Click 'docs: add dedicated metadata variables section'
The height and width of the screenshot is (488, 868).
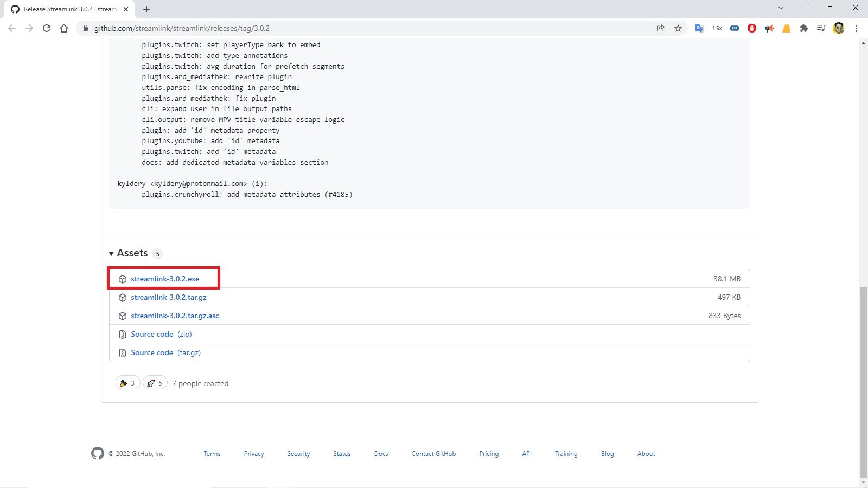[x=235, y=162]
